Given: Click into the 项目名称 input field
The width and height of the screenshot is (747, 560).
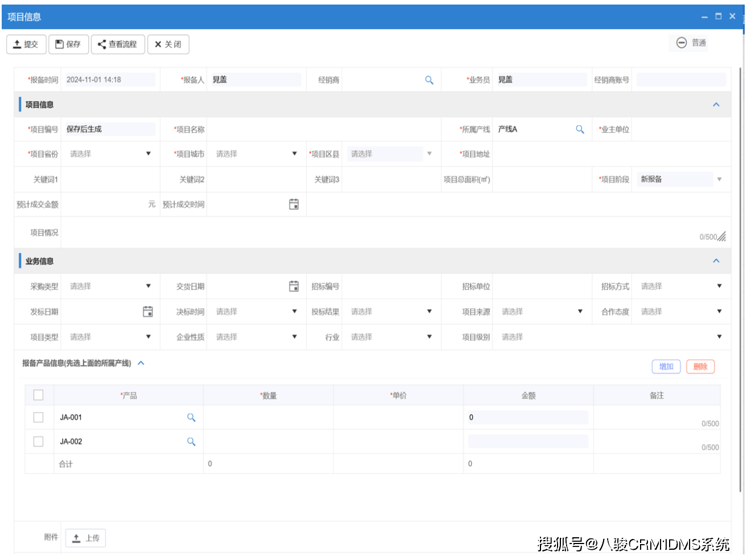Looking at the screenshot, I should click(x=323, y=130).
